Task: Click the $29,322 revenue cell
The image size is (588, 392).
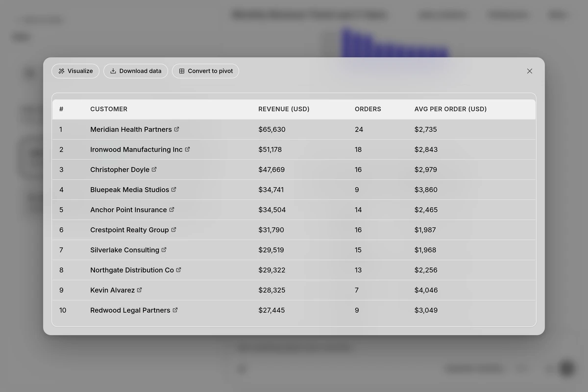Action: tap(272, 270)
